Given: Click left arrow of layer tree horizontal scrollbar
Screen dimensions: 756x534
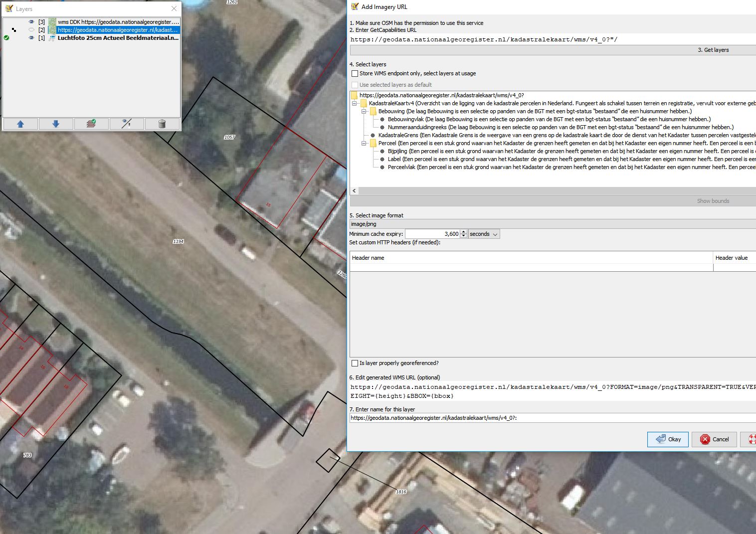Looking at the screenshot, I should coord(355,191).
